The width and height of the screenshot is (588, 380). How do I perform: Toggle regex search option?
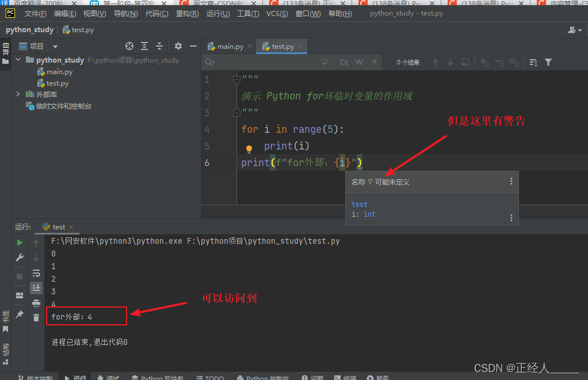pos(374,62)
